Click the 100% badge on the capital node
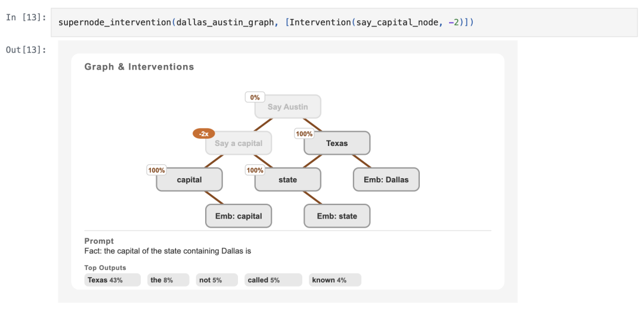644x311 pixels. [156, 170]
